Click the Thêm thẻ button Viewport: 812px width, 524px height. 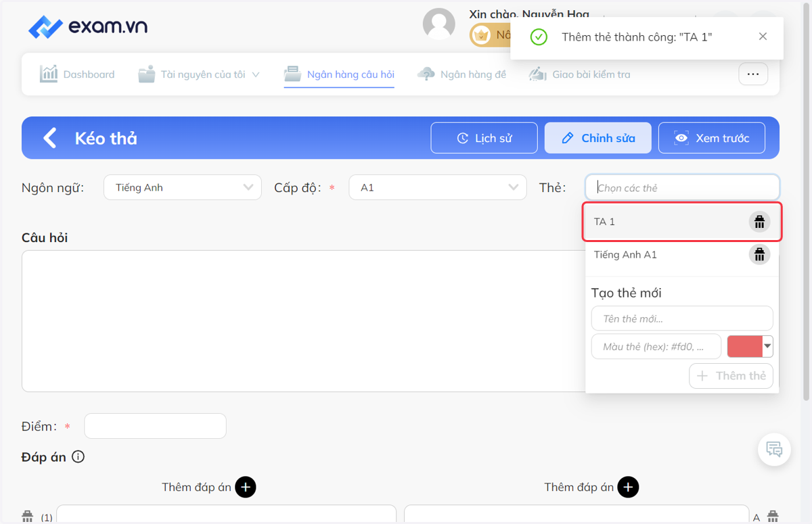[x=731, y=376]
